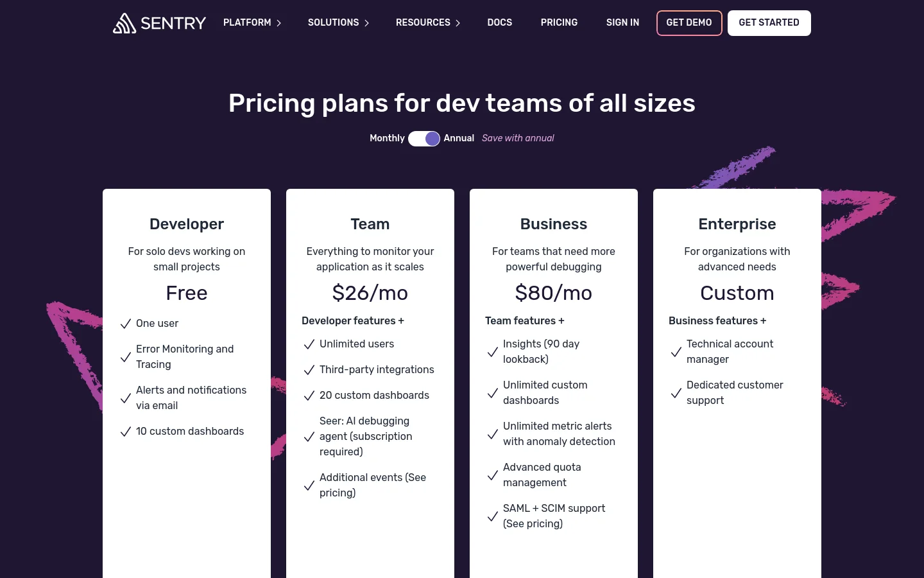Screen dimensions: 924x578
Task: Click checkmark beside Seer: AI debugging agent
Action: [x=309, y=437]
